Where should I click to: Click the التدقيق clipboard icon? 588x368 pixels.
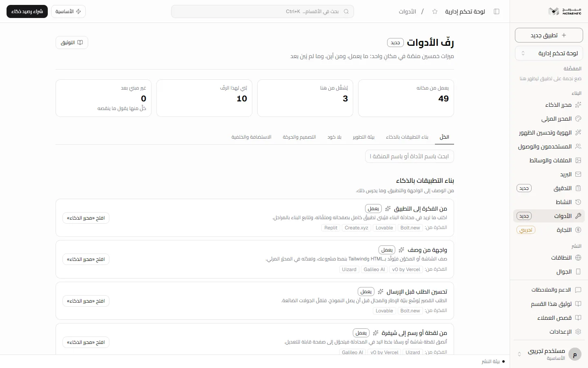click(x=578, y=188)
